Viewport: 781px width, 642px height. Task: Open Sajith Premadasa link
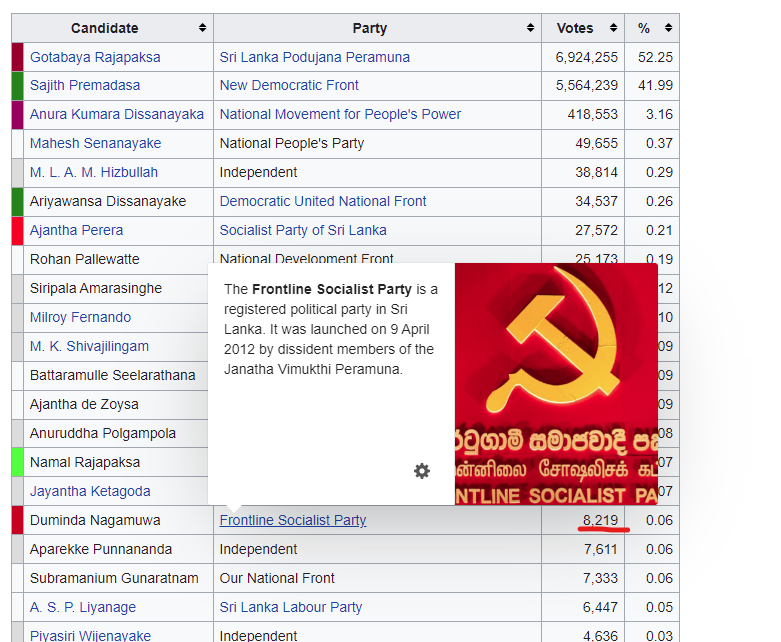[85, 85]
